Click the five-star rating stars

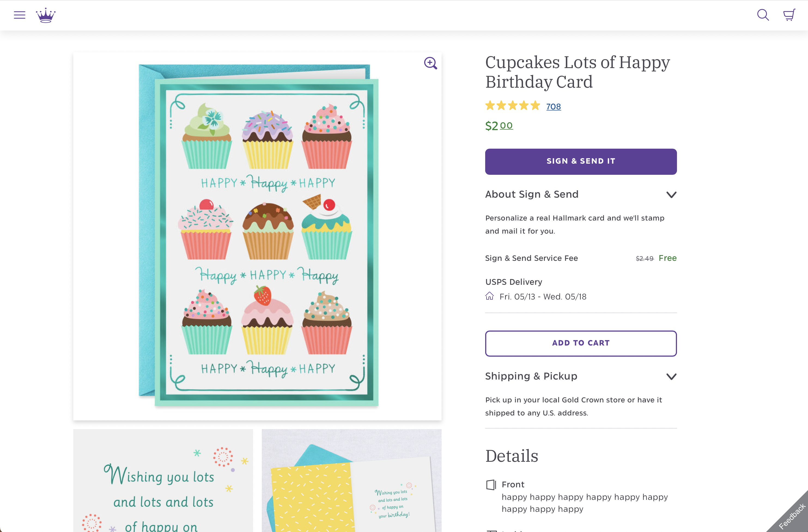pyautogui.click(x=512, y=106)
